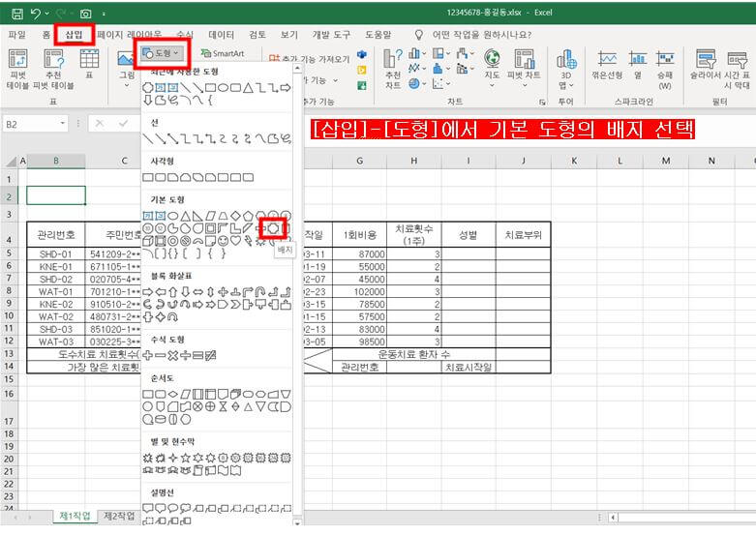The height and width of the screenshot is (535, 756).
Task: Select the straight line in 선 section
Action: [x=148, y=138]
